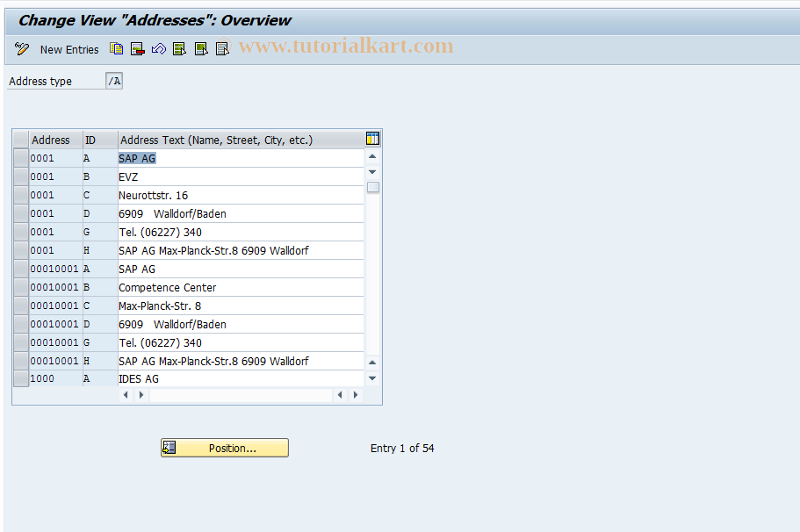Open the table column settings icon
800x532 pixels.
click(373, 139)
